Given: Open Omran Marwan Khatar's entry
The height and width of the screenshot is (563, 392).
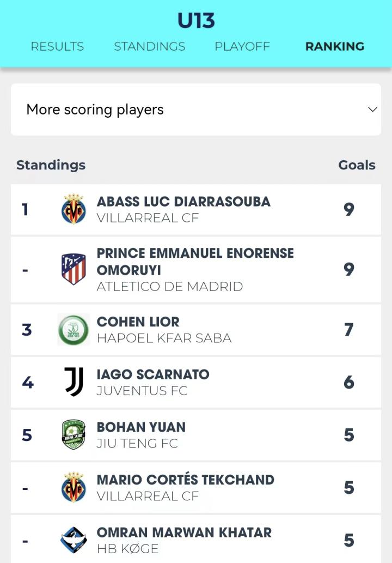Looking at the screenshot, I should pyautogui.click(x=196, y=539).
